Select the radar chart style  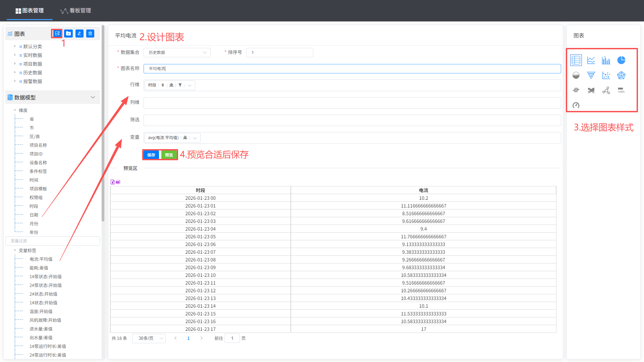pos(621,75)
